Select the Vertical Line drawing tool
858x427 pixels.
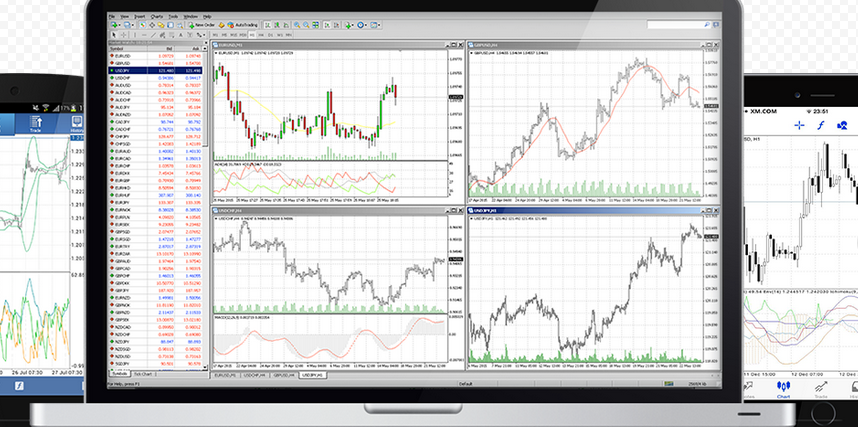pos(135,34)
